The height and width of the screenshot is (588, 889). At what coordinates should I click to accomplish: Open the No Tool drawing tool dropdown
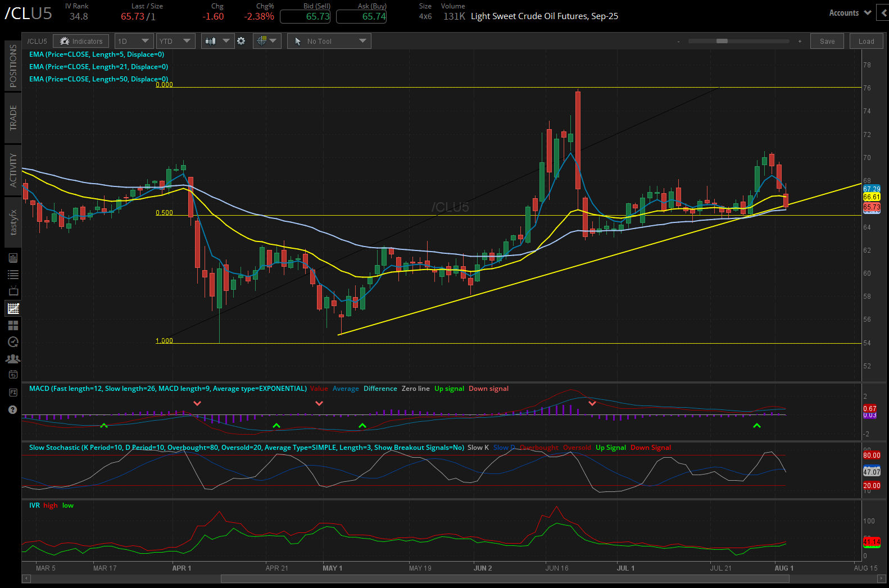(329, 41)
